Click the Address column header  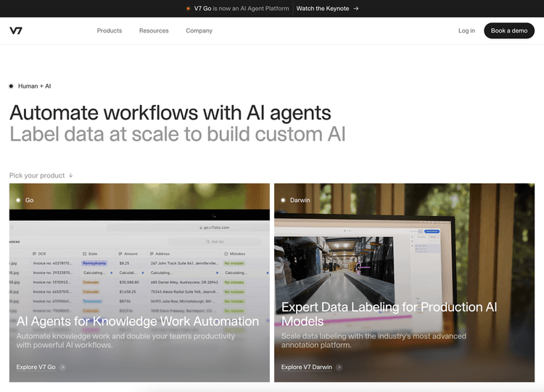click(x=160, y=254)
